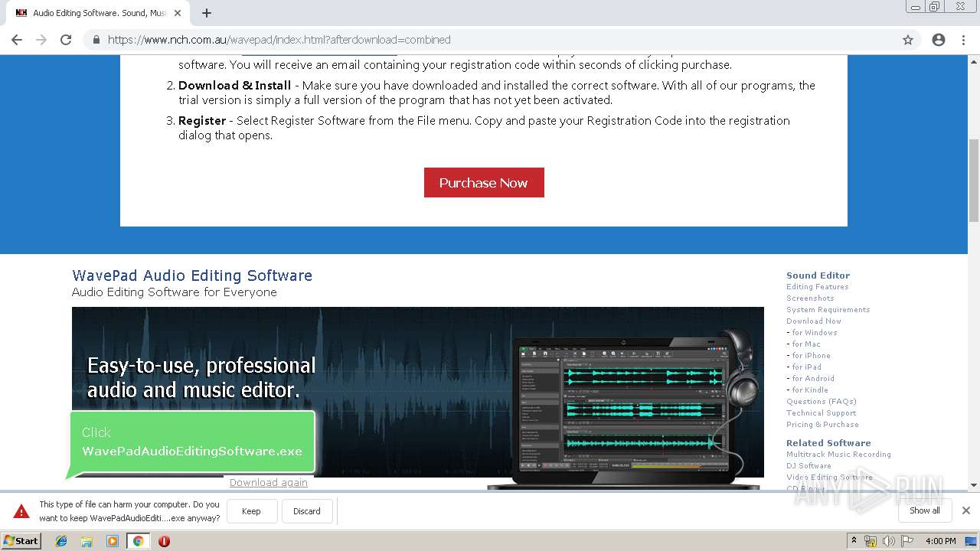Screen dimensions: 980x551
Task: Open the Multitrack Music Recording link
Action: coord(838,455)
